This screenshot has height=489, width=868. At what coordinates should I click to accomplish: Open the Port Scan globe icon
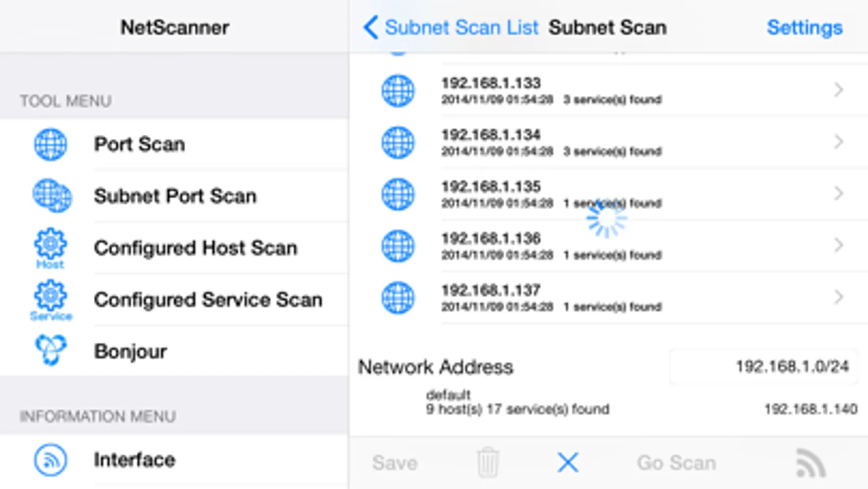[x=50, y=145]
